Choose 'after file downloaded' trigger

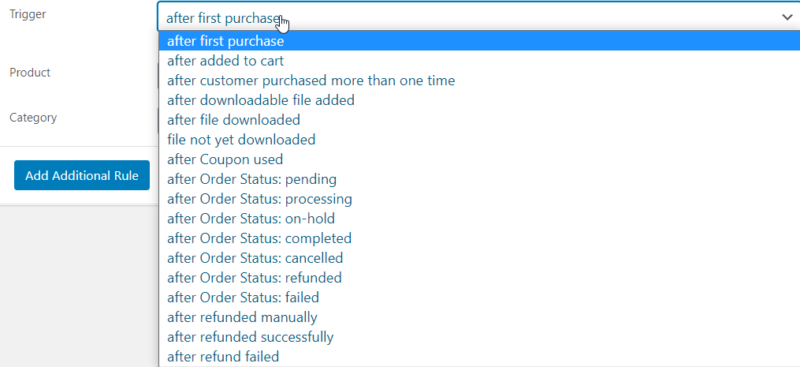click(479, 120)
